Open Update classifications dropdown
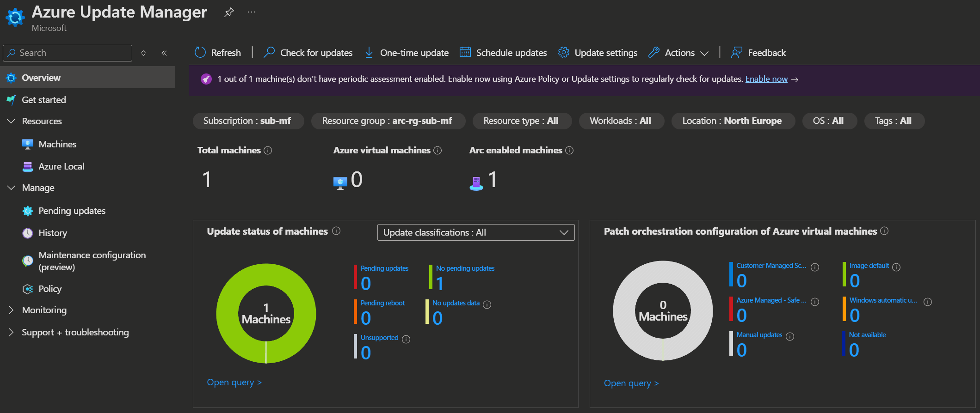 [x=476, y=232]
